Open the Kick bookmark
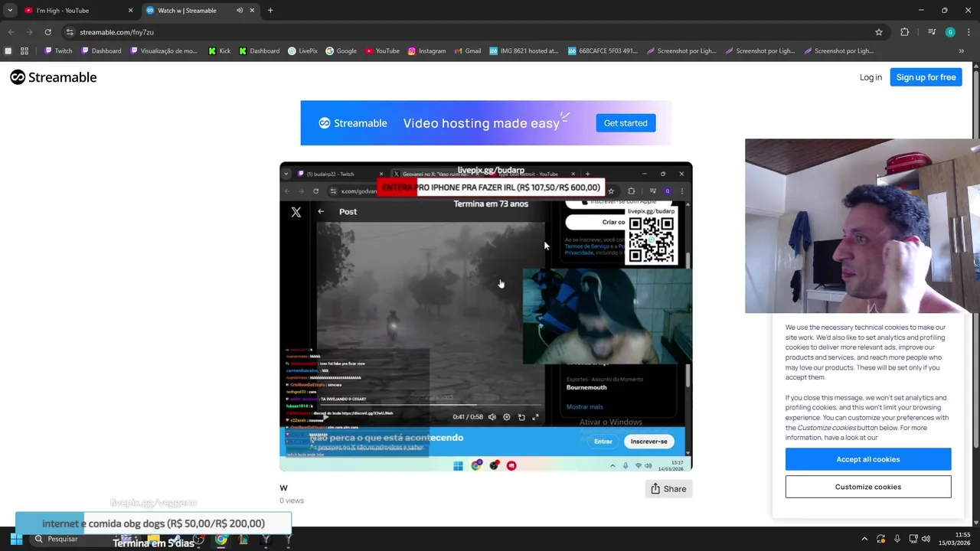The height and width of the screenshot is (551, 980). tap(220, 51)
